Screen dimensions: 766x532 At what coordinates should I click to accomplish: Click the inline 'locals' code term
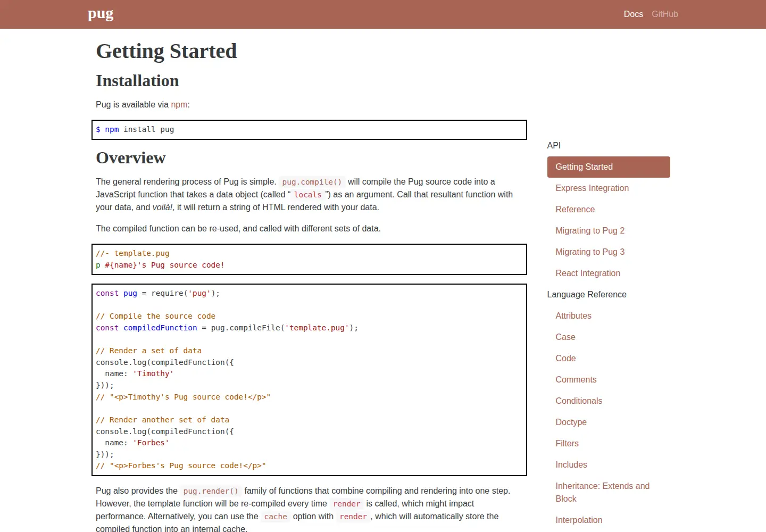click(308, 195)
